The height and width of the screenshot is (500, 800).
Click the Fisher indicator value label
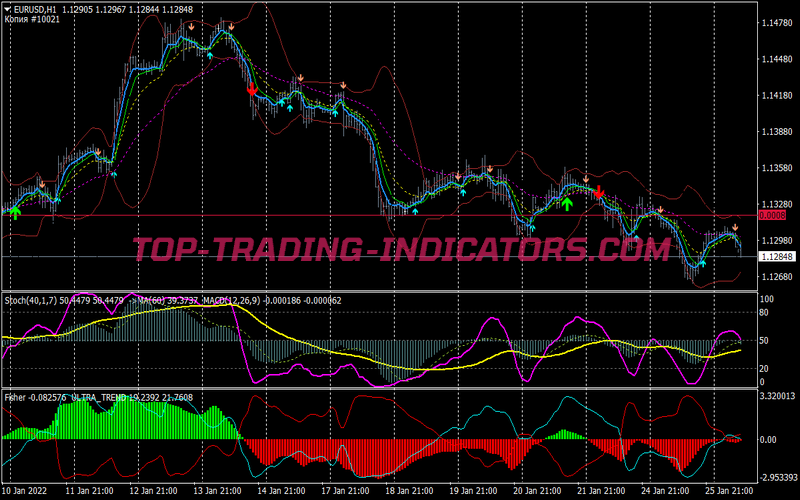tap(35, 398)
